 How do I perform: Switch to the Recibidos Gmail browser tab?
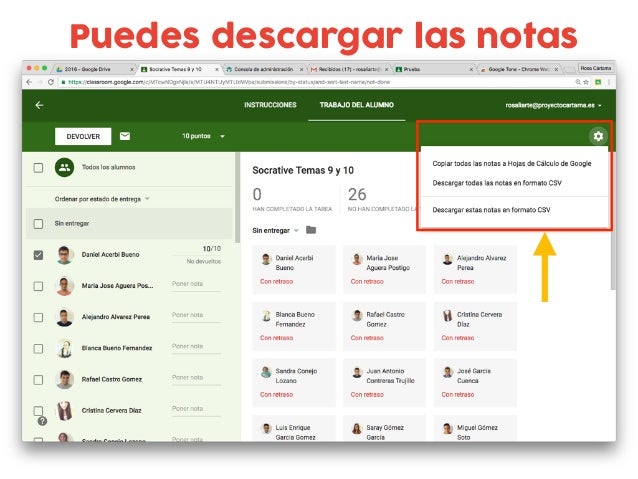click(x=349, y=69)
